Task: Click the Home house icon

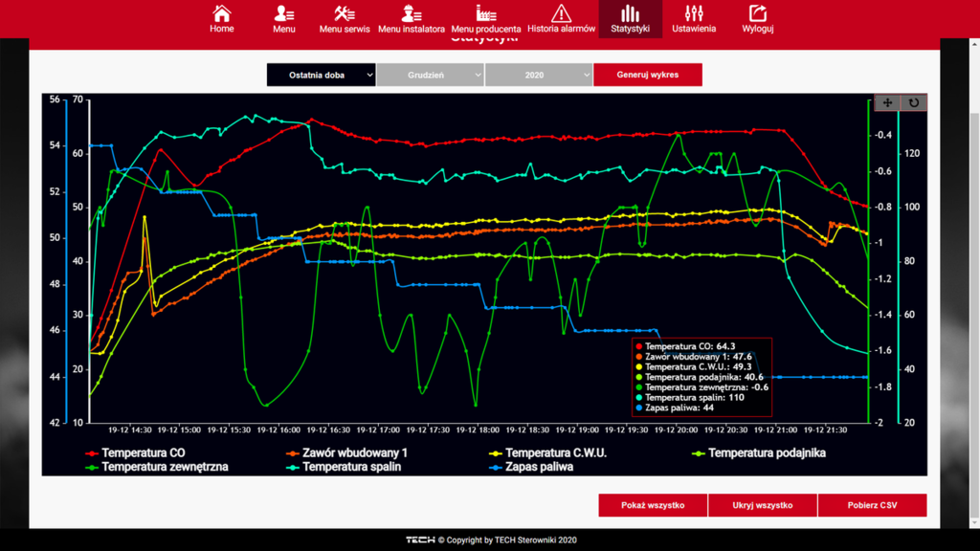Action: click(x=222, y=13)
